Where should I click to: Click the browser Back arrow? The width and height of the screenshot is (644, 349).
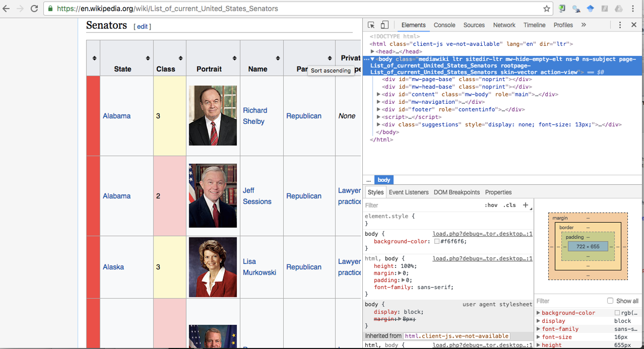[x=6, y=9]
